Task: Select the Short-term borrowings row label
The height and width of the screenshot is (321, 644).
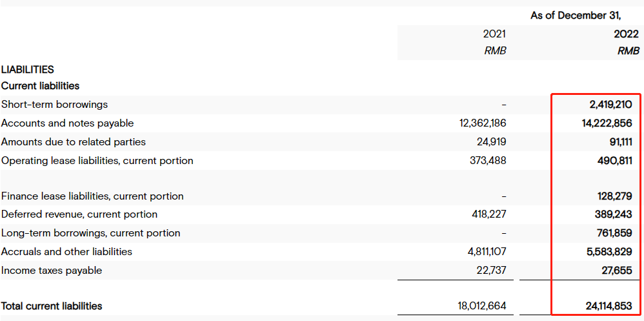Action: (x=55, y=105)
